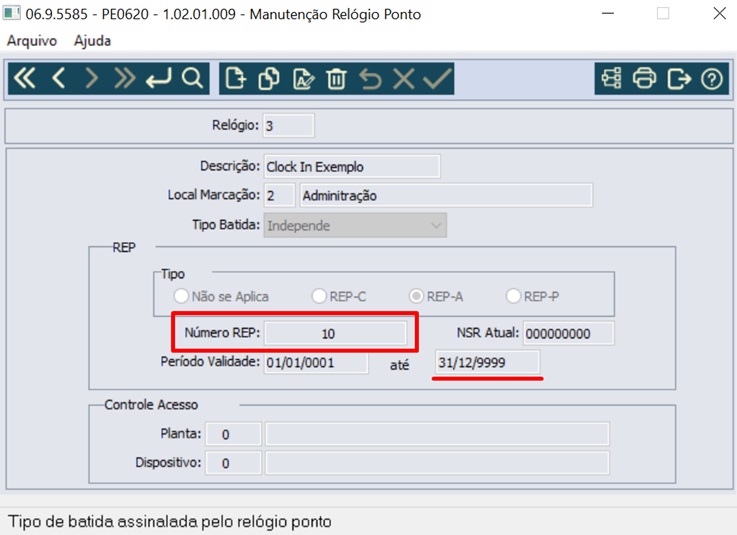Click the Número REP field
737x535 pixels.
click(335, 333)
